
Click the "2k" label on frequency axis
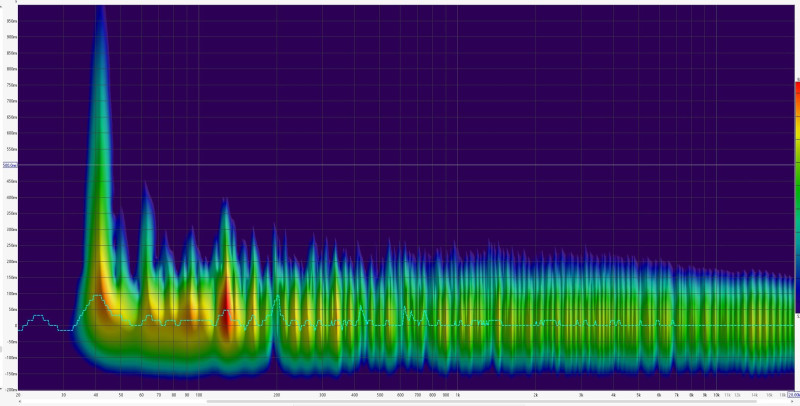click(x=536, y=395)
